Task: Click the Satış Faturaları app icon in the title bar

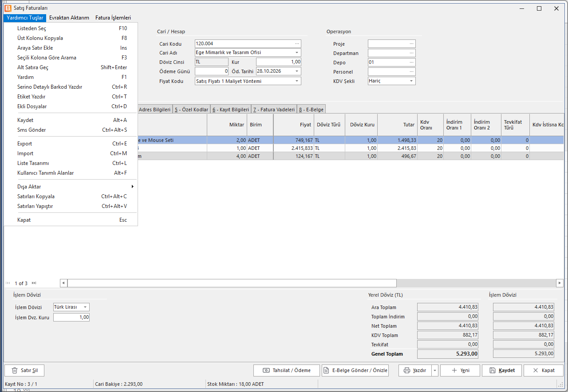Action: click(x=8, y=8)
